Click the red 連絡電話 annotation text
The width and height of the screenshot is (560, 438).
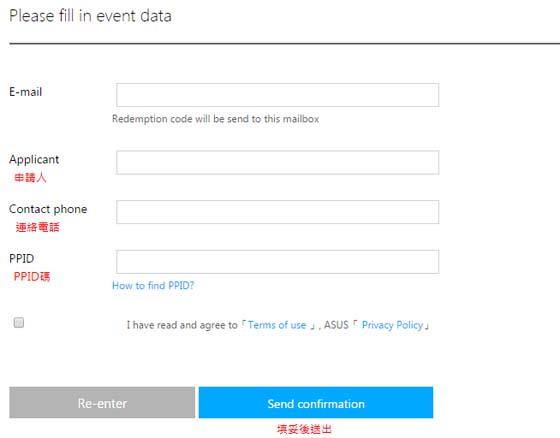click(37, 227)
